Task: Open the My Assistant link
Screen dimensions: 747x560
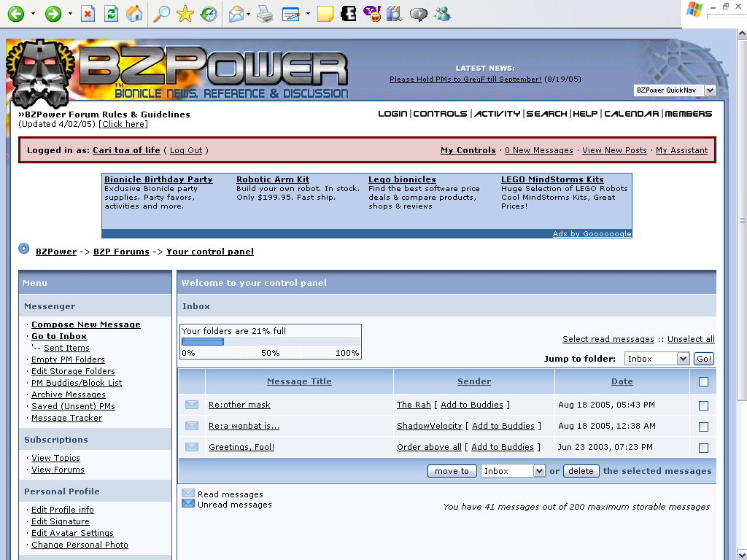Action: [682, 150]
